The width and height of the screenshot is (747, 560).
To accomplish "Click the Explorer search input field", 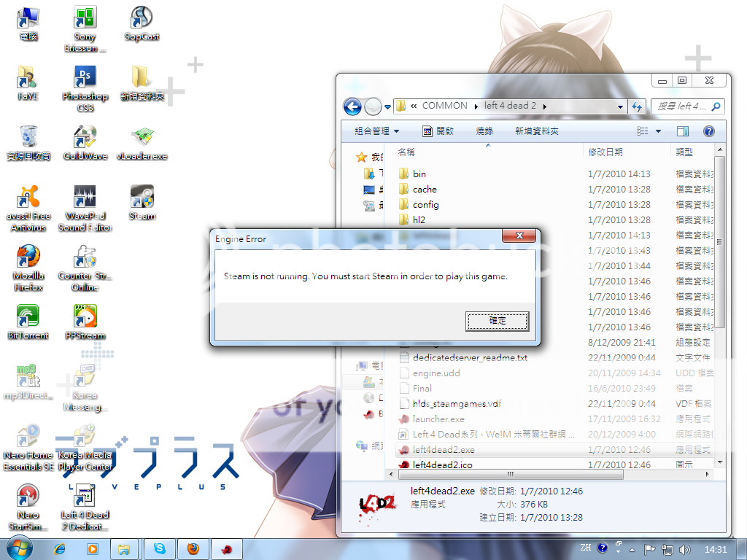I will point(681,106).
